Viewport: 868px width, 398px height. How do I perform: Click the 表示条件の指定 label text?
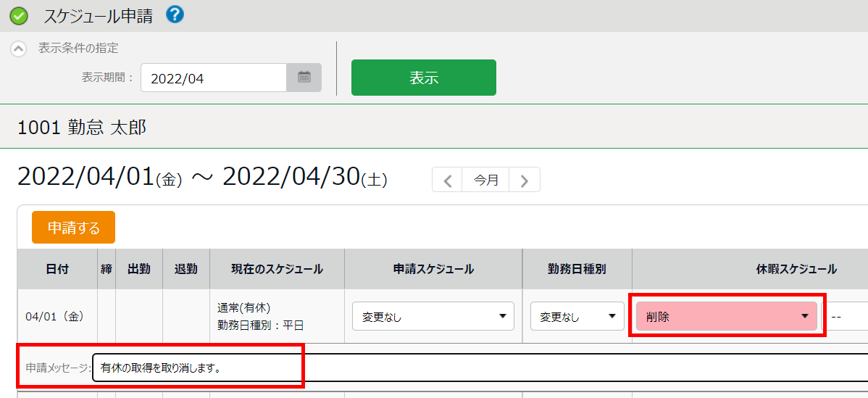coord(78,49)
